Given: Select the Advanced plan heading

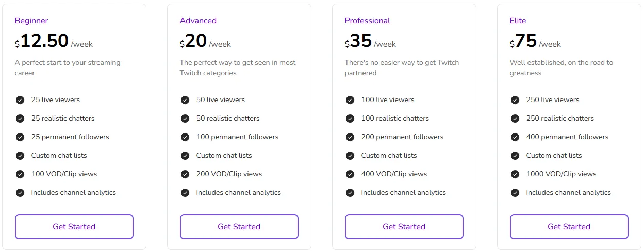Looking at the screenshot, I should [x=198, y=21].
